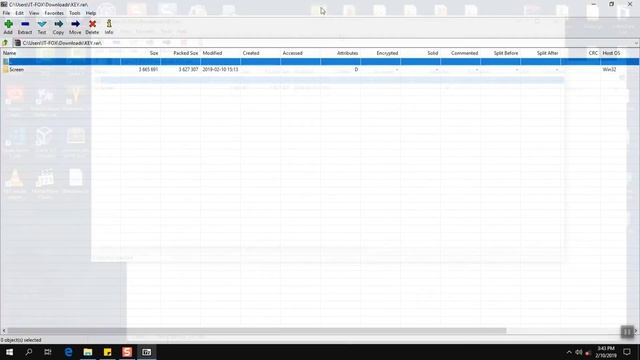Open Task View on the taskbar
Viewport: 640px width, 360px height.
48,352
